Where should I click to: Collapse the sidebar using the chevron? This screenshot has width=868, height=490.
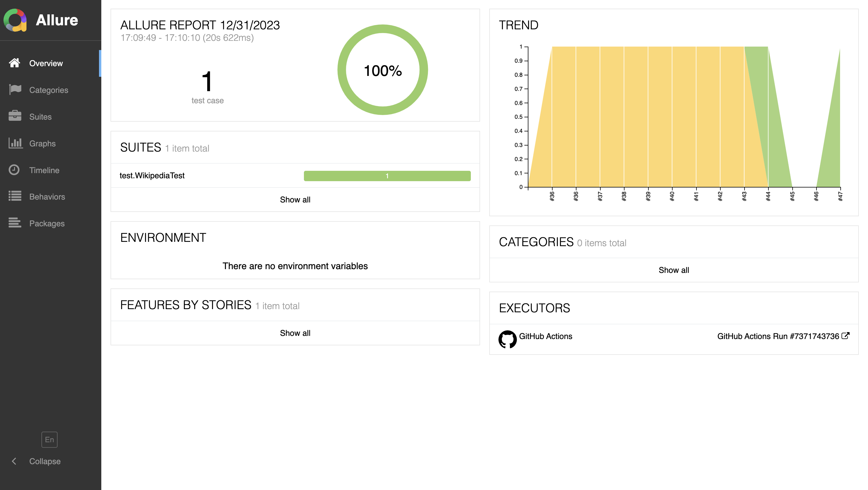click(14, 461)
